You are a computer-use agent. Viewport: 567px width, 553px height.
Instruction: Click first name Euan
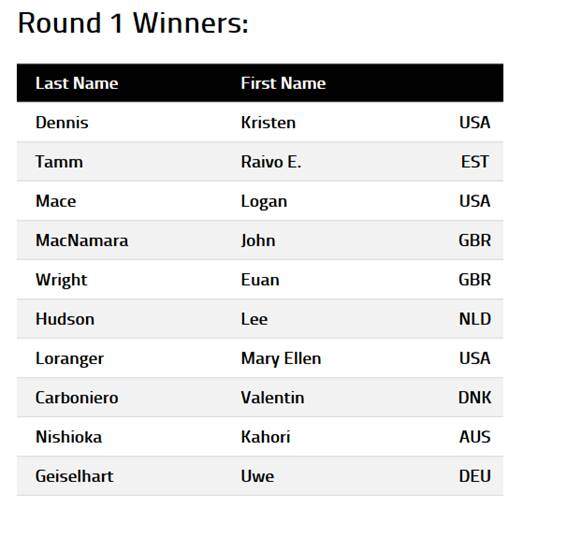coord(260,280)
